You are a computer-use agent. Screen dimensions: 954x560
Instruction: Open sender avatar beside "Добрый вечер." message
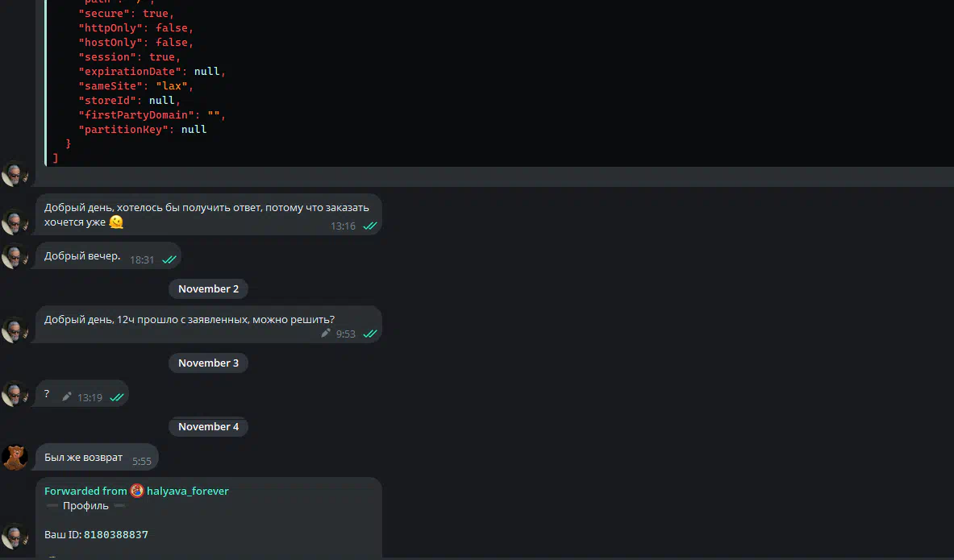[15, 257]
